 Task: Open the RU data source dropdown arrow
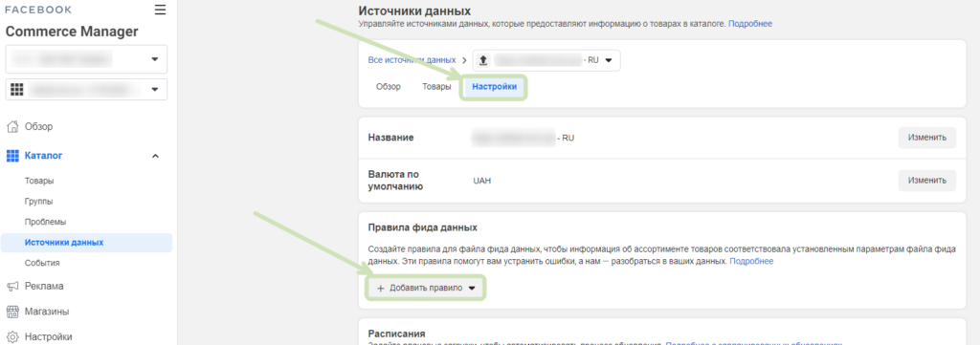pos(609,60)
